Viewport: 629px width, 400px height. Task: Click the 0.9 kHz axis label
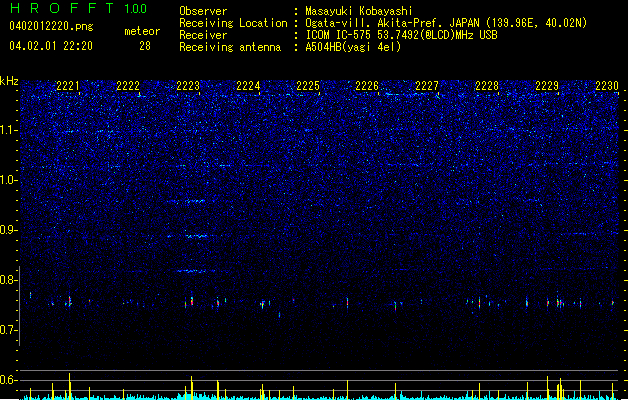pyautogui.click(x=9, y=230)
